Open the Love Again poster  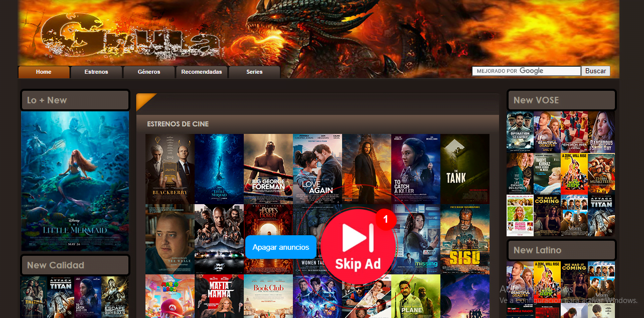pyautogui.click(x=317, y=169)
